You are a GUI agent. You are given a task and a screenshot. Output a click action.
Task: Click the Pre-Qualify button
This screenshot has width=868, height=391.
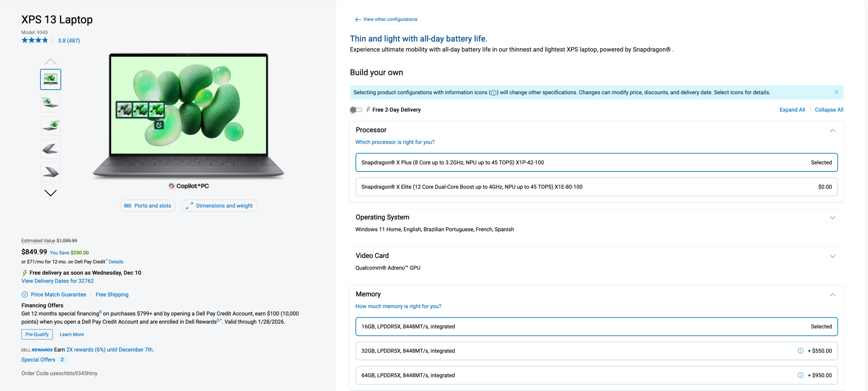click(x=37, y=335)
